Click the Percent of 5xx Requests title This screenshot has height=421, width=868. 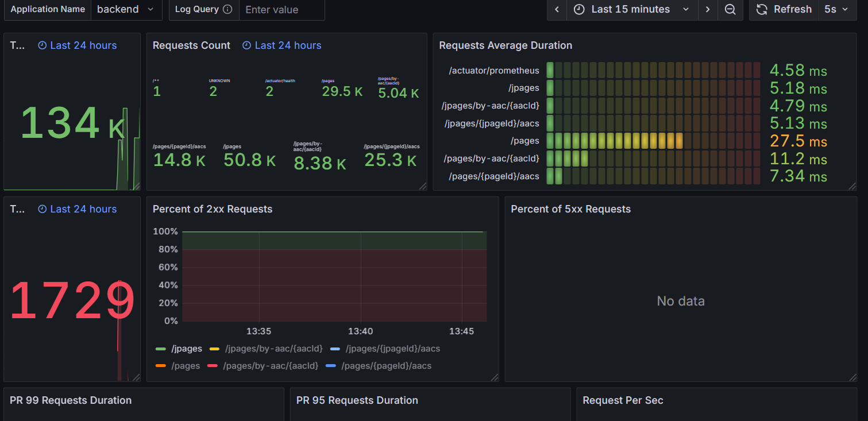coord(570,209)
